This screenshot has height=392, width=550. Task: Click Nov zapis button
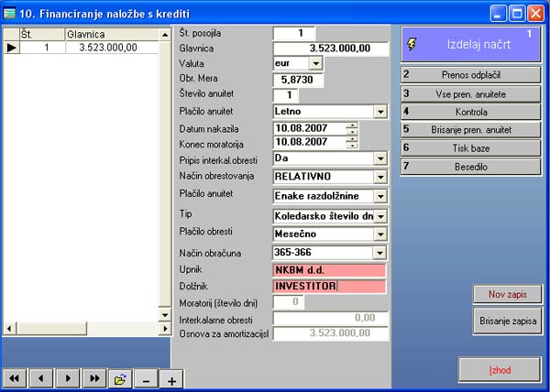[x=508, y=294]
